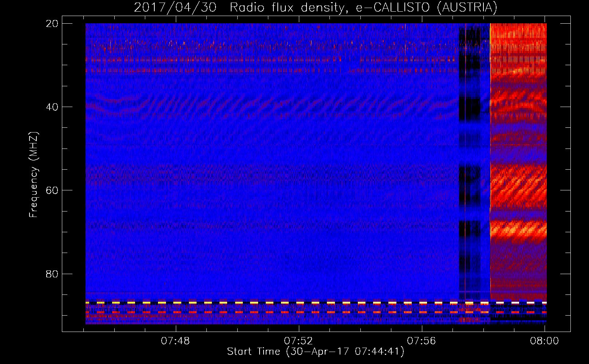Click the frequency tick label 60

52,190
